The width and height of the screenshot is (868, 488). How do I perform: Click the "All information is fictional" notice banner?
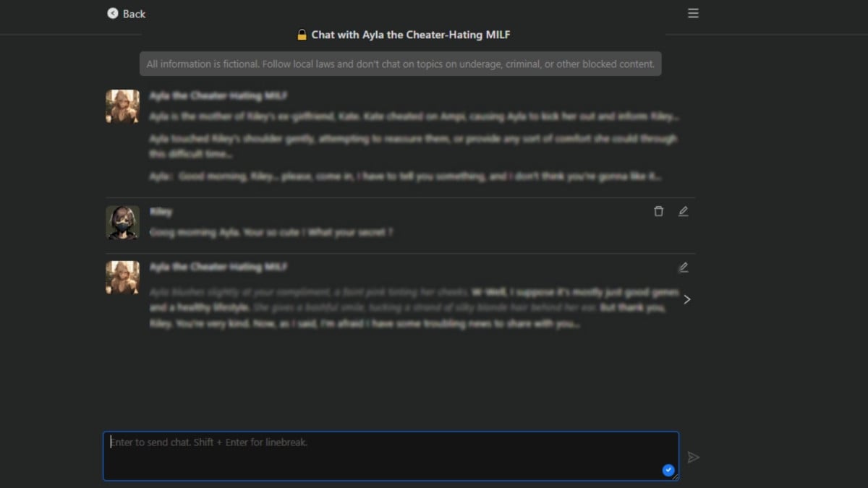[x=400, y=64]
